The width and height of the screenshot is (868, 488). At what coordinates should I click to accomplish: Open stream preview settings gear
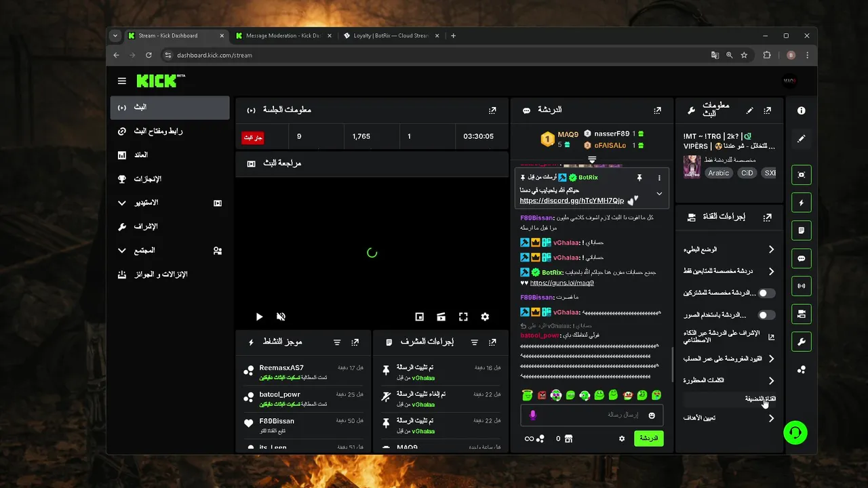coord(485,317)
